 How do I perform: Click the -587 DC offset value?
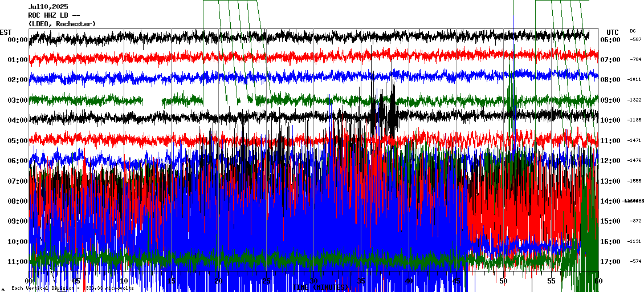click(x=635, y=40)
